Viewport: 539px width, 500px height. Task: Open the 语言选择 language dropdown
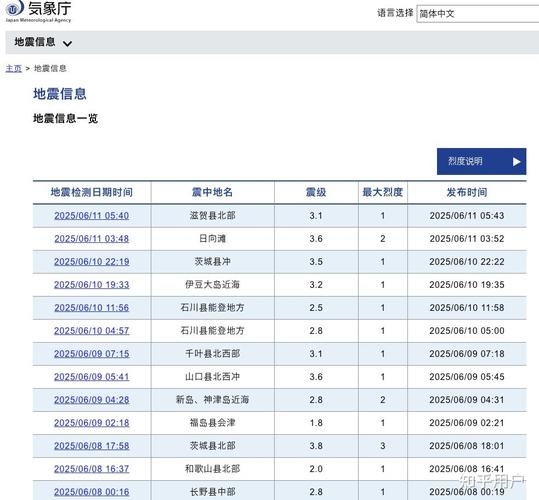pos(478,14)
